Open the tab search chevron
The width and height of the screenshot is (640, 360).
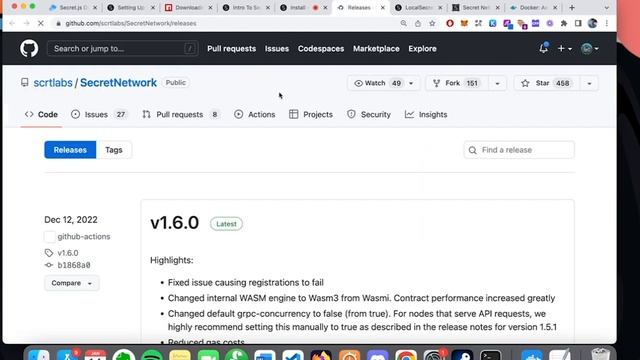(607, 8)
